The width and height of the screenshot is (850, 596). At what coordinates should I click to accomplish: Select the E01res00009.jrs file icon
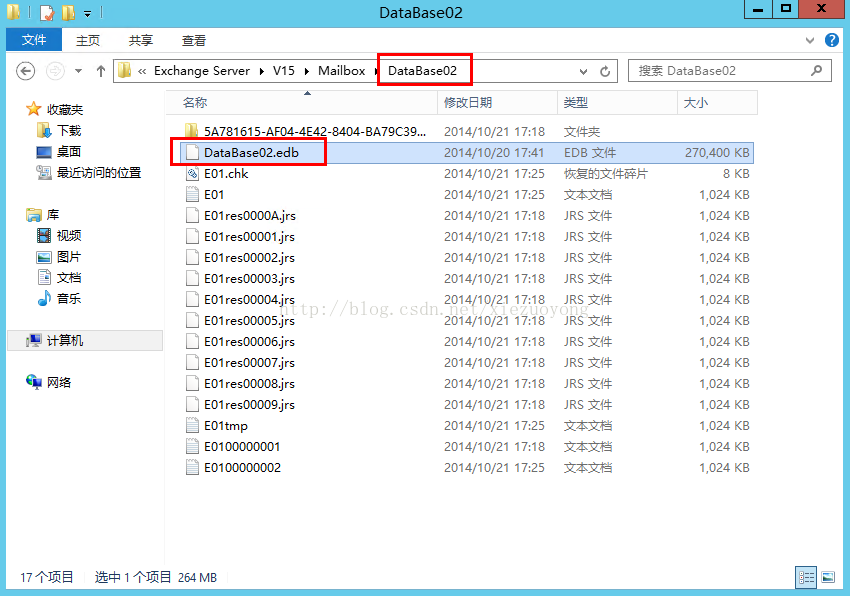192,405
